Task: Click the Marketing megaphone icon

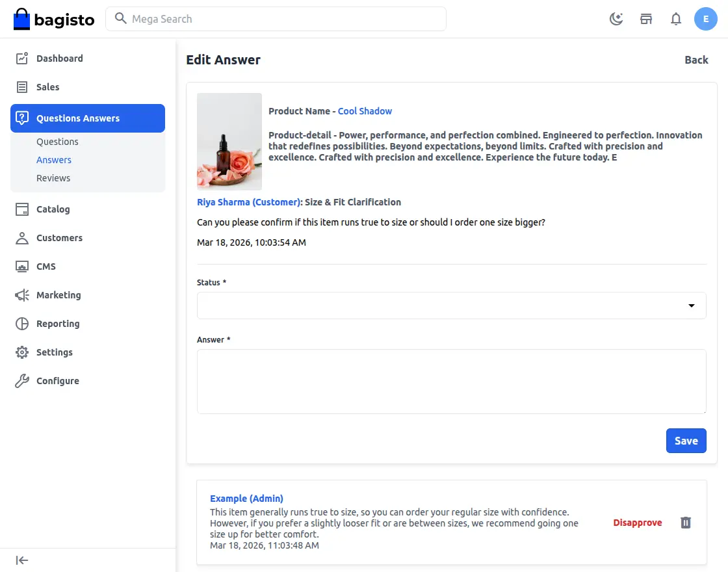Action: pos(22,295)
